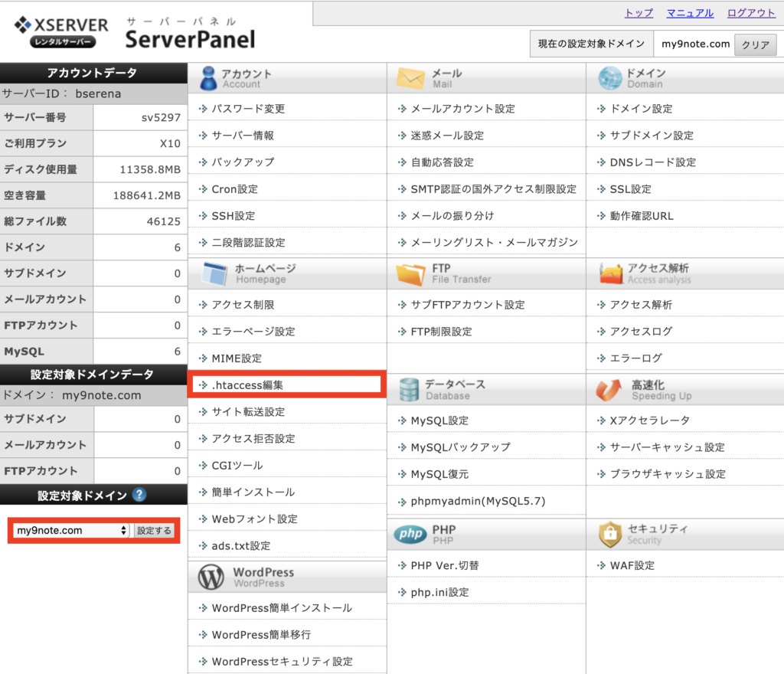Open メールアカウント設定
The width and height of the screenshot is (784, 674).
pyautogui.click(x=462, y=109)
